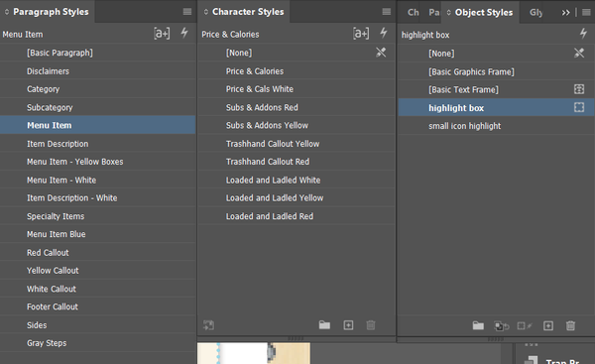The width and height of the screenshot is (595, 364).
Task: Toggle style override highlighter in Character Styles
Action: coord(361,34)
